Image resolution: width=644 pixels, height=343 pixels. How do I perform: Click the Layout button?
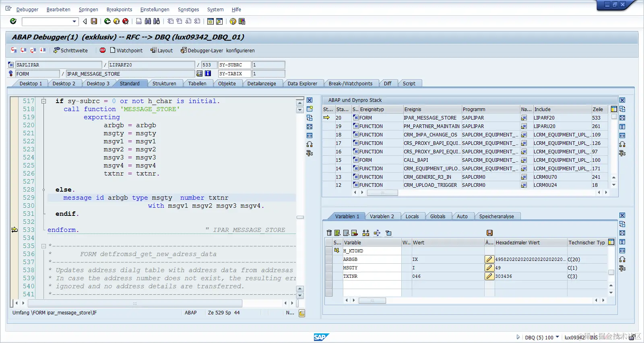click(x=161, y=51)
